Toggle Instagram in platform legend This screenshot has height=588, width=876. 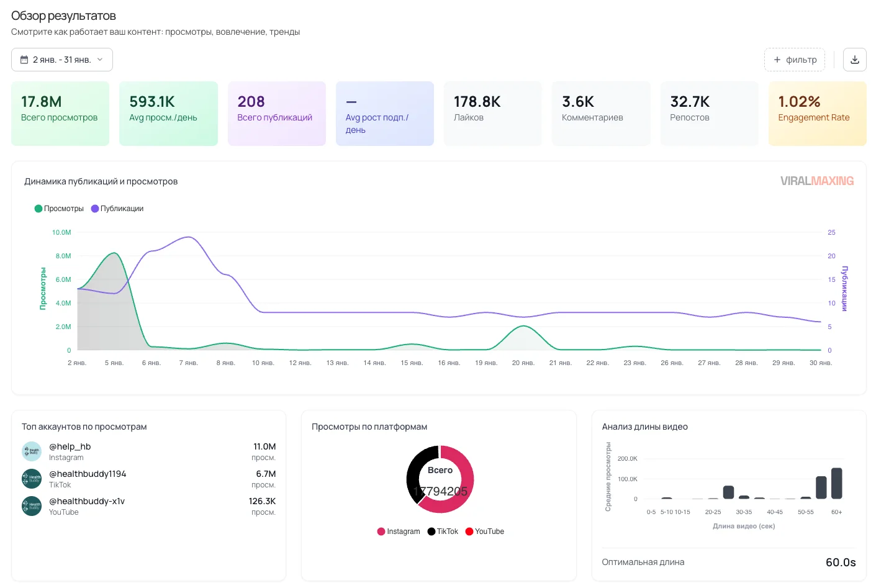[x=399, y=531]
